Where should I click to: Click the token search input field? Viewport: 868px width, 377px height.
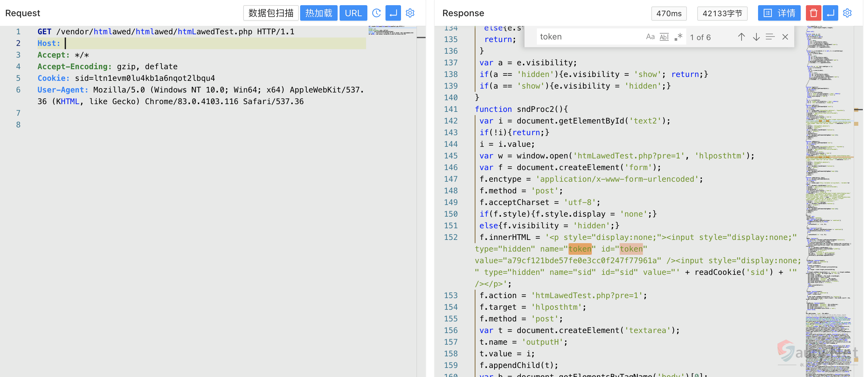tap(590, 37)
